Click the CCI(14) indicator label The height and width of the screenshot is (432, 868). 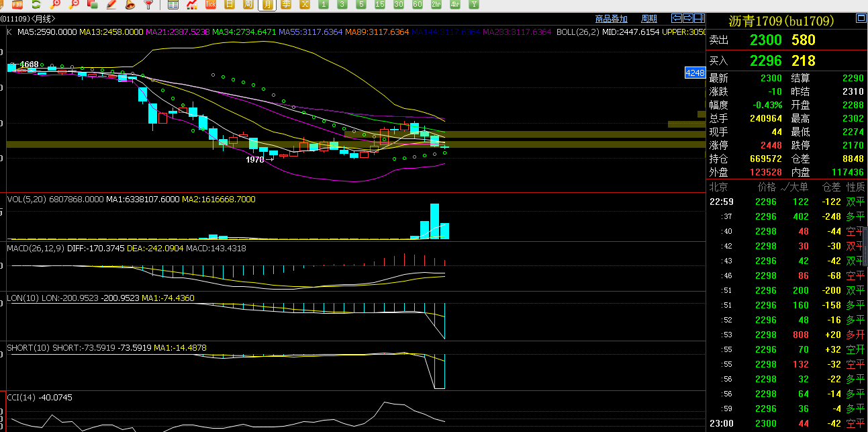click(x=21, y=397)
